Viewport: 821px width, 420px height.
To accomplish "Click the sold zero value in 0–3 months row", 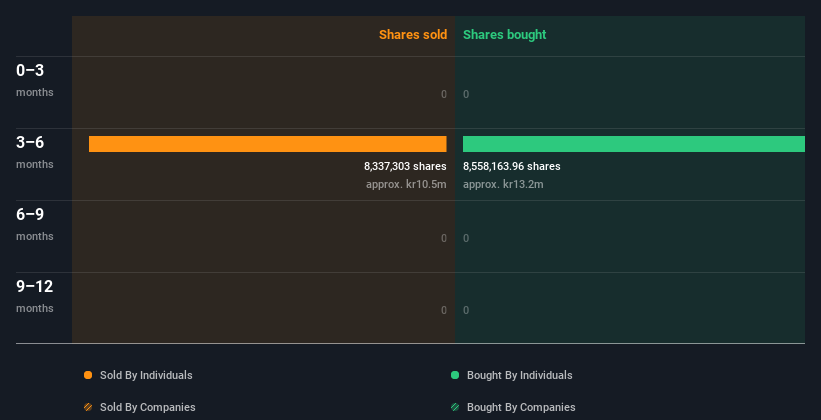I will click(x=443, y=94).
